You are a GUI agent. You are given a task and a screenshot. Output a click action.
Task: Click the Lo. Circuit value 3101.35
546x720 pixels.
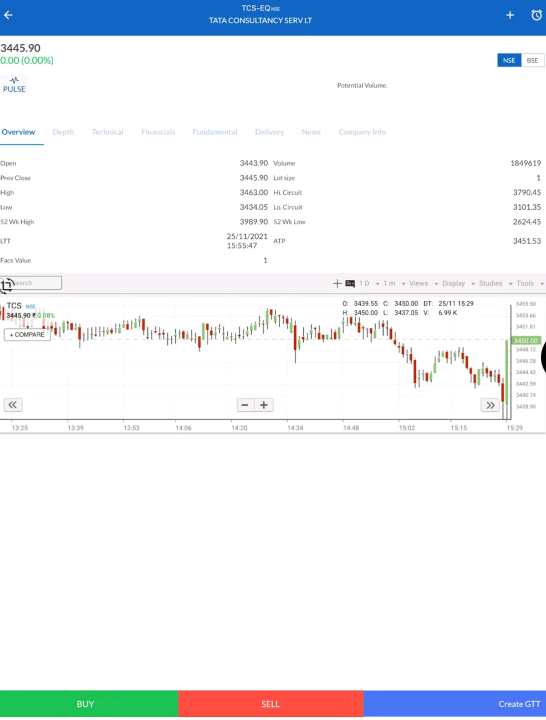coord(527,207)
